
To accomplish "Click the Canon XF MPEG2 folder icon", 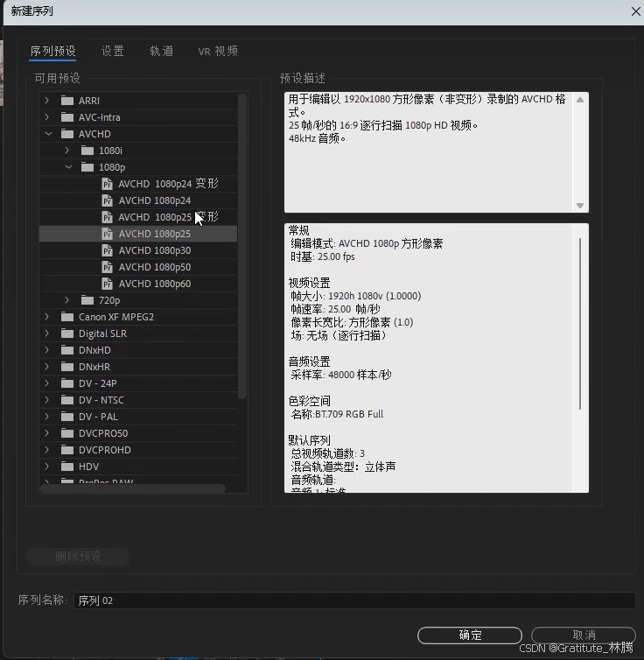I will click(x=67, y=317).
